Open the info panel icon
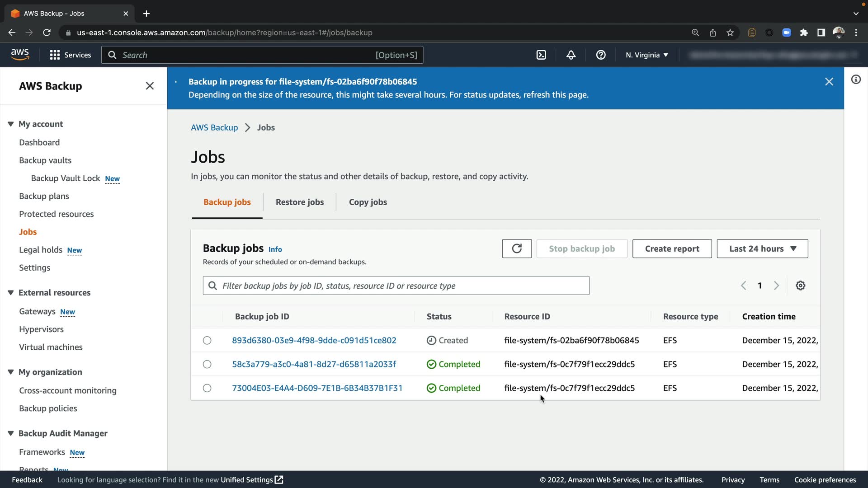 pos(855,80)
